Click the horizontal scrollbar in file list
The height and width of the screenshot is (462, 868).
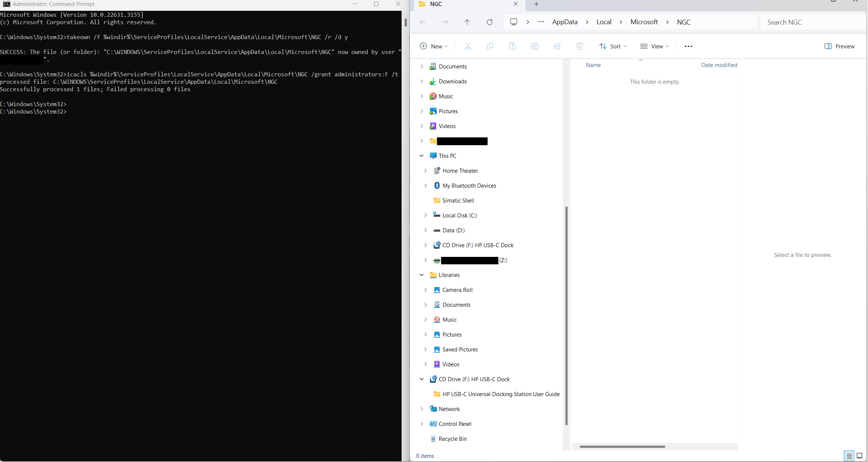[622, 446]
